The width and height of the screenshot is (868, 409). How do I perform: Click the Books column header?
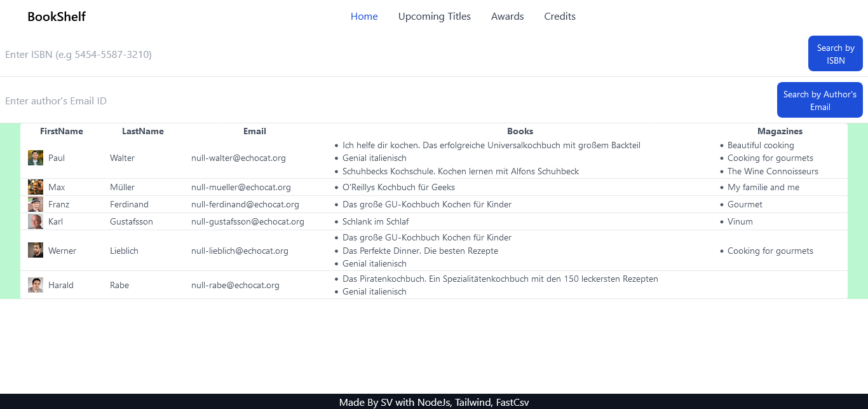point(520,131)
